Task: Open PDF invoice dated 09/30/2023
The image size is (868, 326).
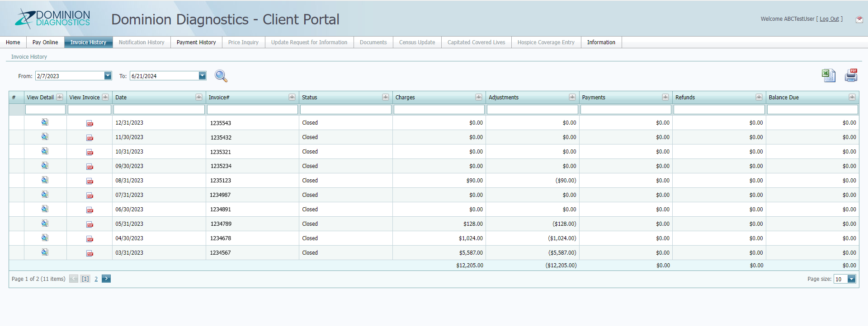Action: (x=90, y=167)
